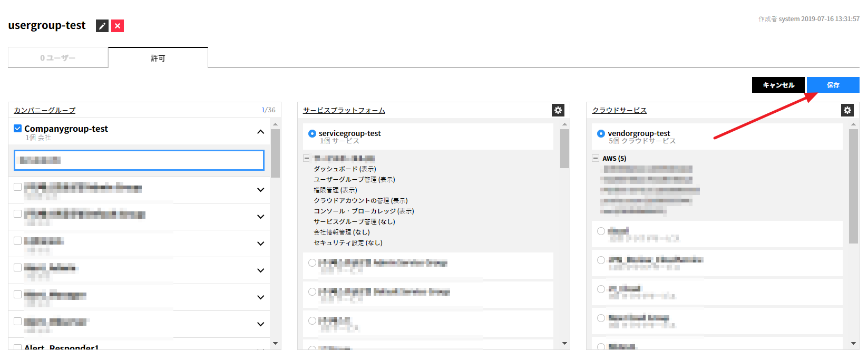868x360 pixels.
Task: Uncheck the Companygroup-test checkbox
Action: point(18,129)
